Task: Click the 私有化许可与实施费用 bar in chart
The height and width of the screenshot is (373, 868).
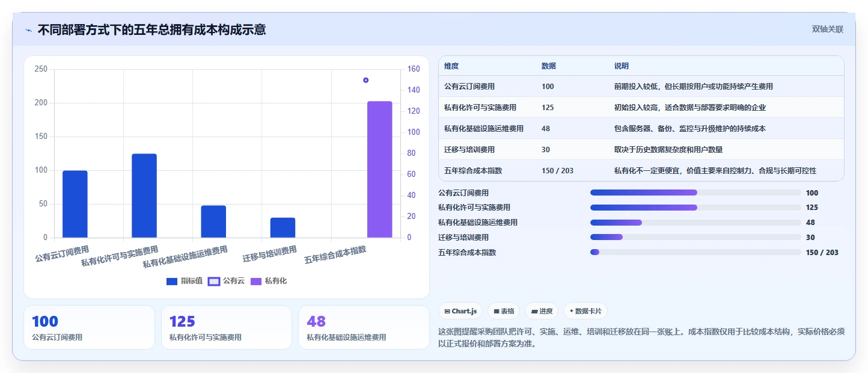Action: coord(144,196)
